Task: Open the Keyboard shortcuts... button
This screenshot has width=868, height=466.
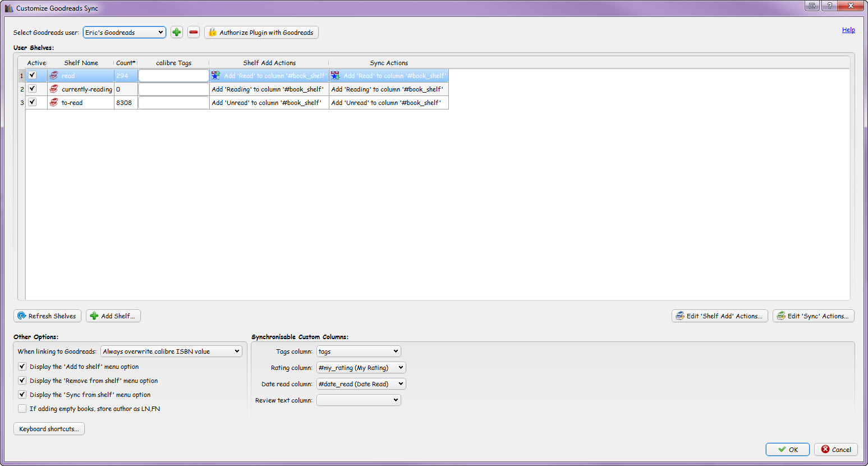Action: coord(49,429)
